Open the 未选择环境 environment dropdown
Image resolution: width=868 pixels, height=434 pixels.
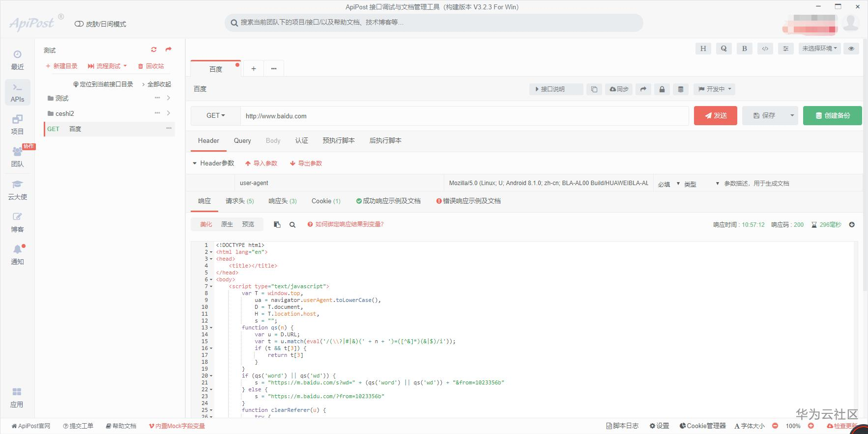pos(819,49)
